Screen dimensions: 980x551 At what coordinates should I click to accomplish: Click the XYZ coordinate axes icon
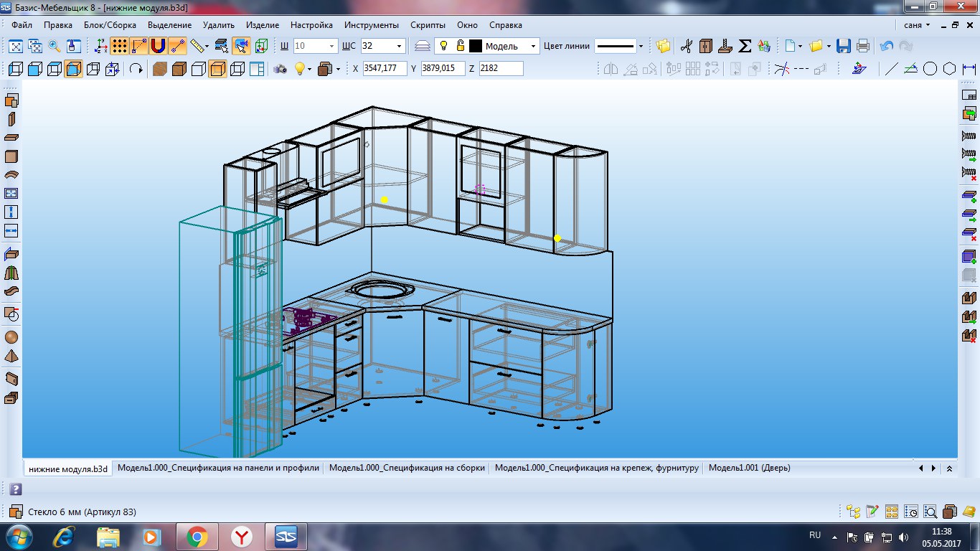click(101, 46)
